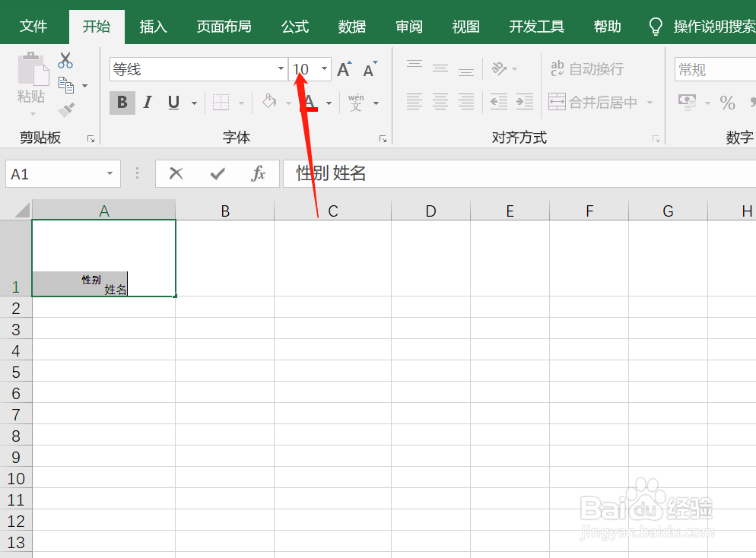Open Paste options dropdown arrow
This screenshot has height=558, width=756.
(33, 114)
